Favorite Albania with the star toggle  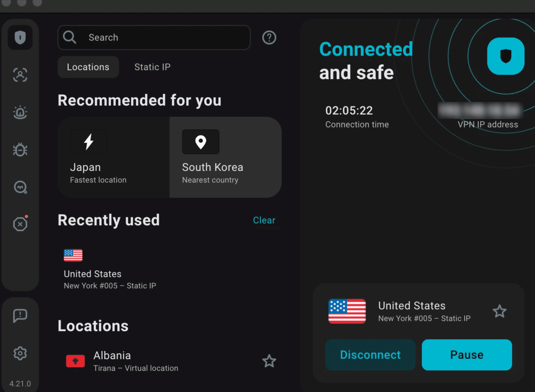coord(269,361)
